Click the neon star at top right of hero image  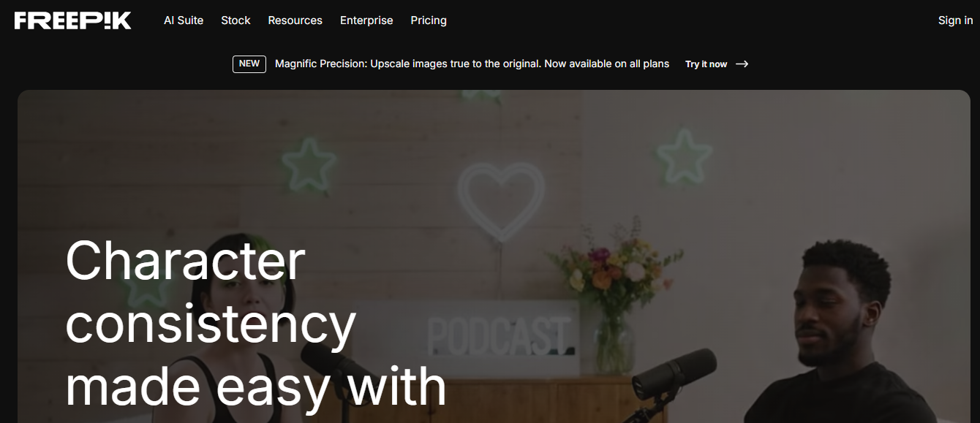[x=684, y=156]
